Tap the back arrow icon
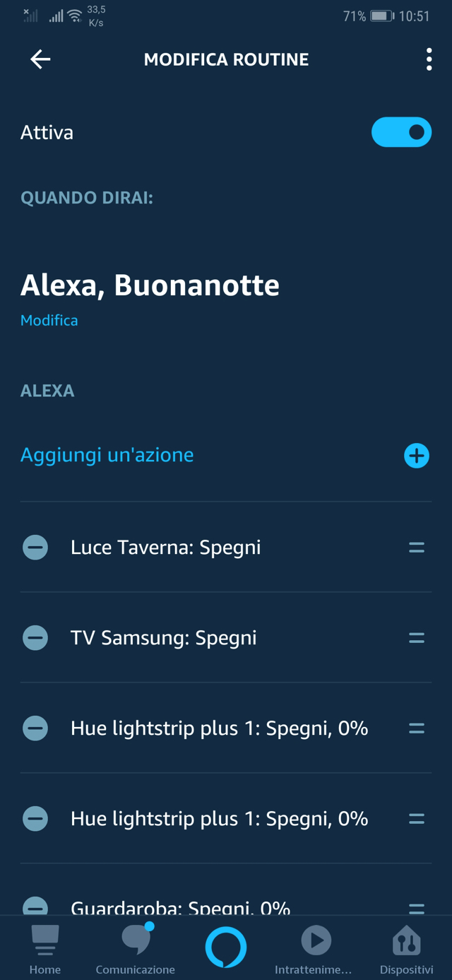This screenshot has height=980, width=452. pyautogui.click(x=40, y=59)
